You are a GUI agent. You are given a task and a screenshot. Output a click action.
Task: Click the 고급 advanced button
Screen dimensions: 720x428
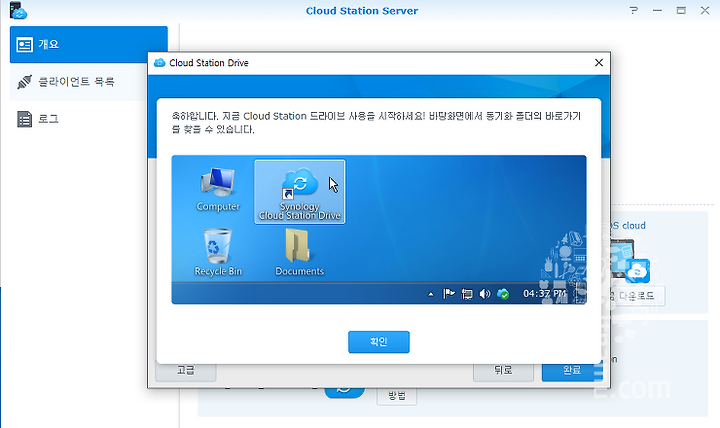[x=186, y=372]
